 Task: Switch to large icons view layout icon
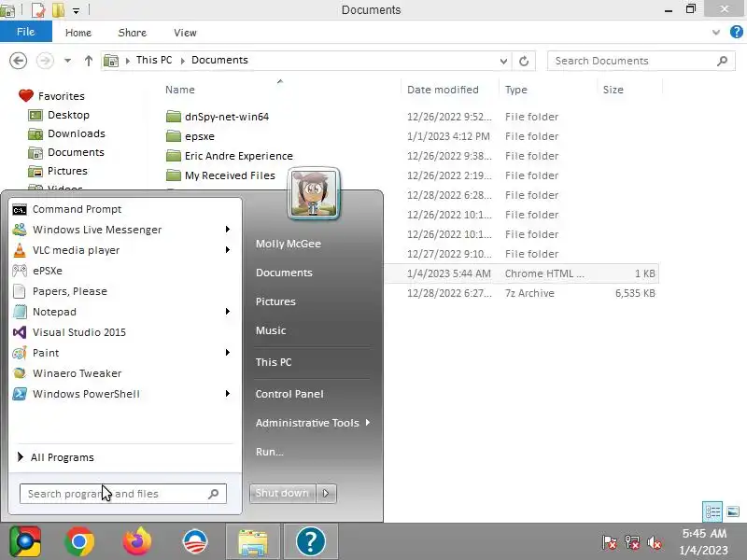pos(733,511)
